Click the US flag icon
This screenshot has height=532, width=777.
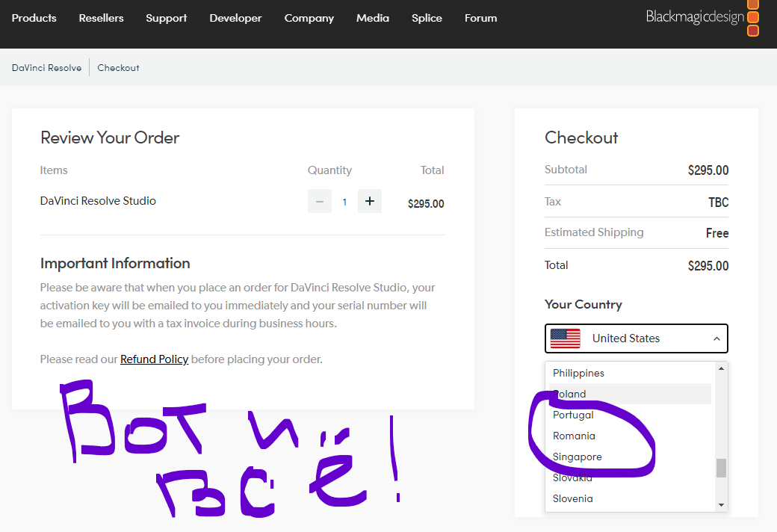point(566,338)
